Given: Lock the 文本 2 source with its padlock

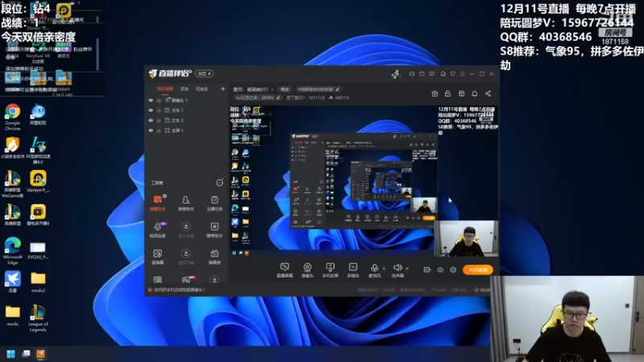Looking at the screenshot, I should [x=159, y=120].
